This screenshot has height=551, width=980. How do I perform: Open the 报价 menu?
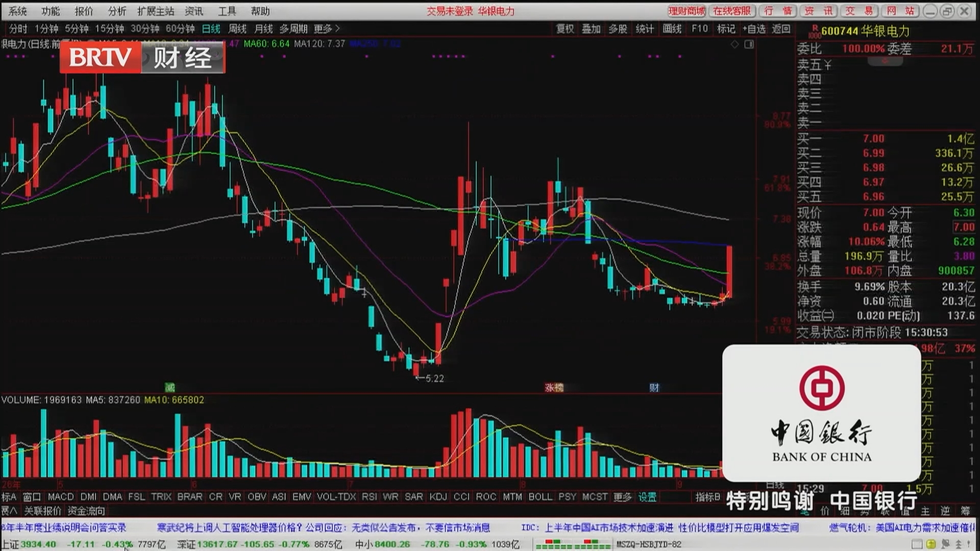point(84,11)
